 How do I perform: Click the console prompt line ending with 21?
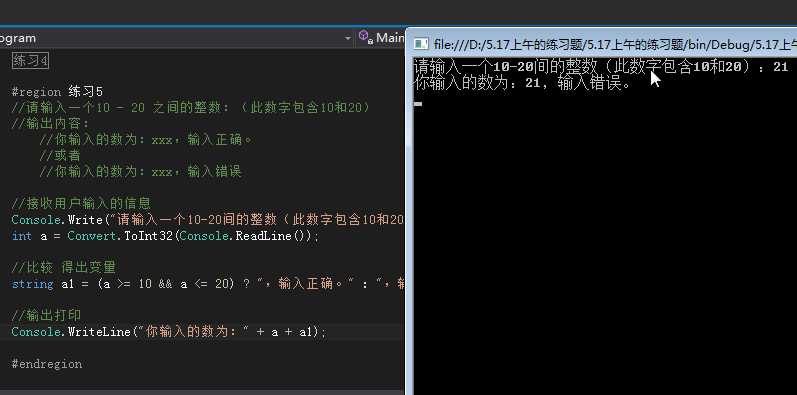tap(601, 67)
